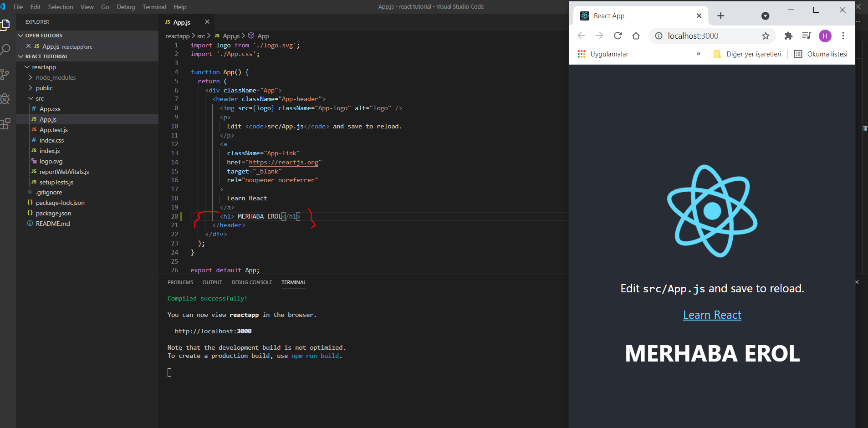Image resolution: width=868 pixels, height=428 pixels.
Task: Reload the localhost page in browser
Action: pos(618,36)
